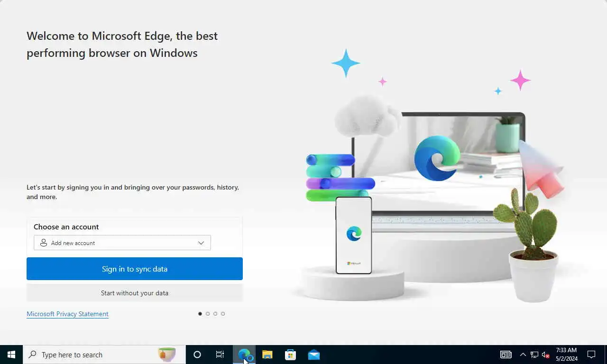Screen dimensions: 607x364
Task: Click the Choose an account label
Action: 66,227
